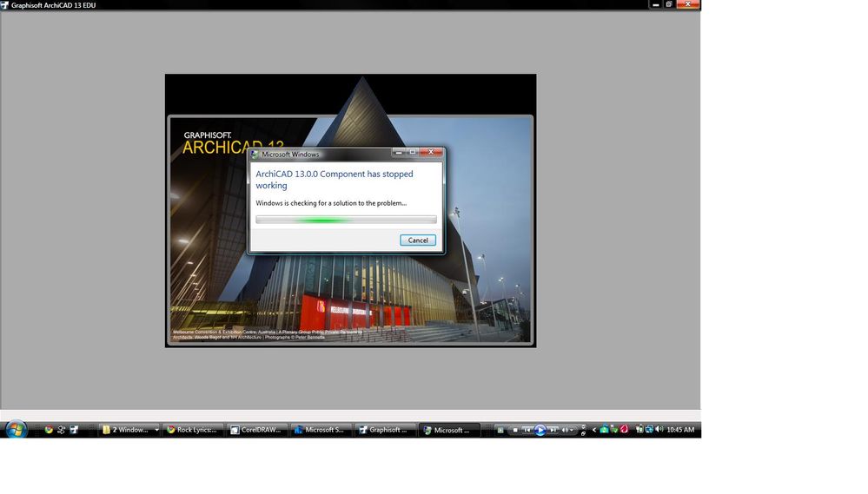Click 'ArchiCAD 13.0.0 Component has stopped working' heading
This screenshot has height=494, width=868.
[335, 179]
